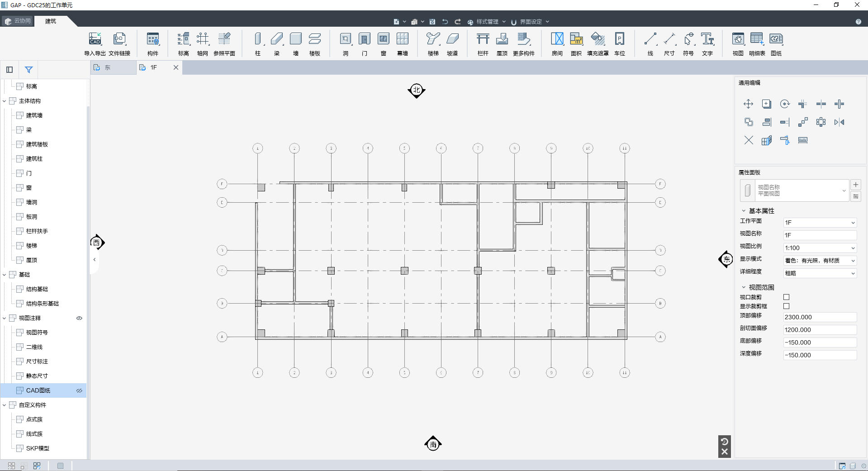Viewport: 868px width, 471px height.
Task: Click the delete X tool in 通用编辑
Action: click(x=749, y=140)
